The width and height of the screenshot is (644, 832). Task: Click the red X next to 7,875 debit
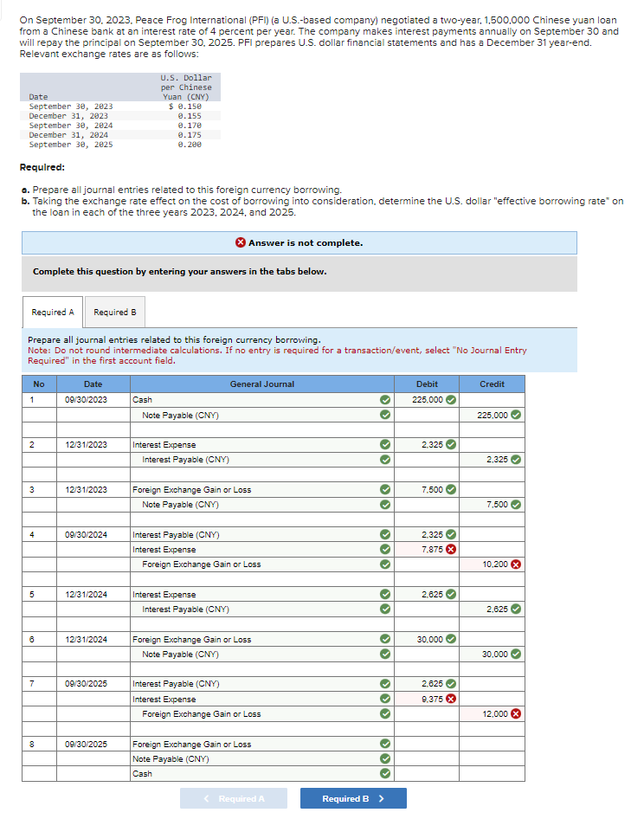point(451,549)
